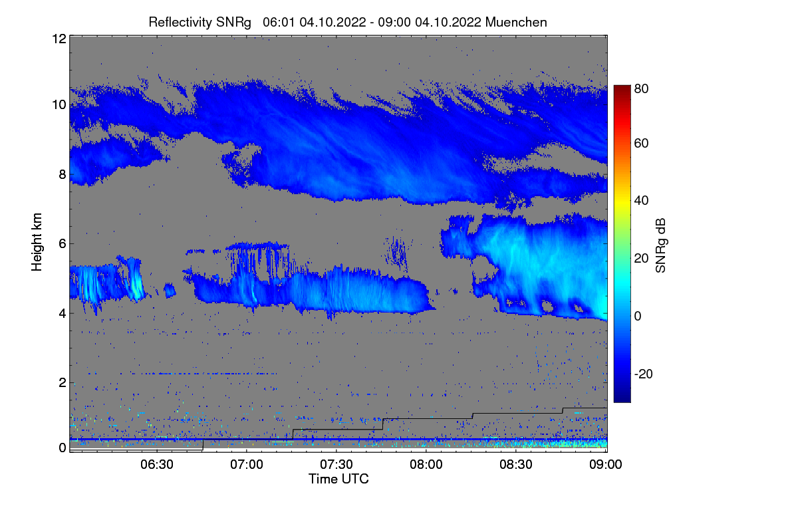This screenshot has width=798, height=532.
Task: Click the 'SNRg dB' colorbar label
Action: 660,245
